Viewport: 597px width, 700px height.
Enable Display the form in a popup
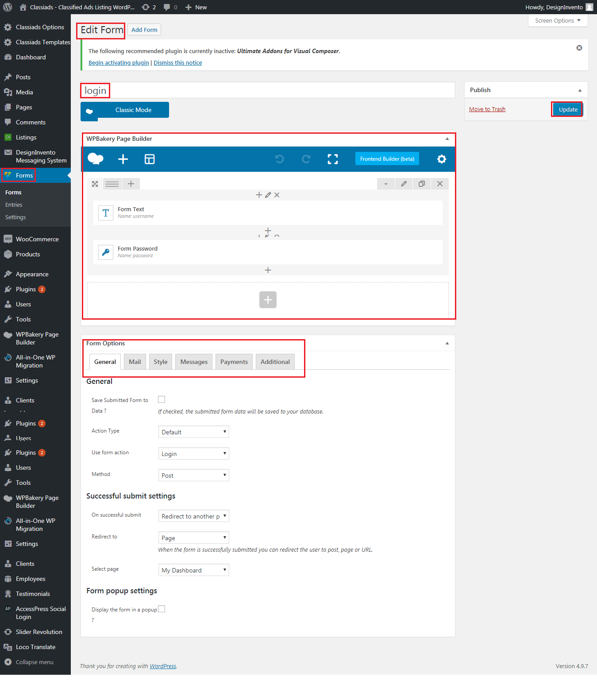point(162,609)
